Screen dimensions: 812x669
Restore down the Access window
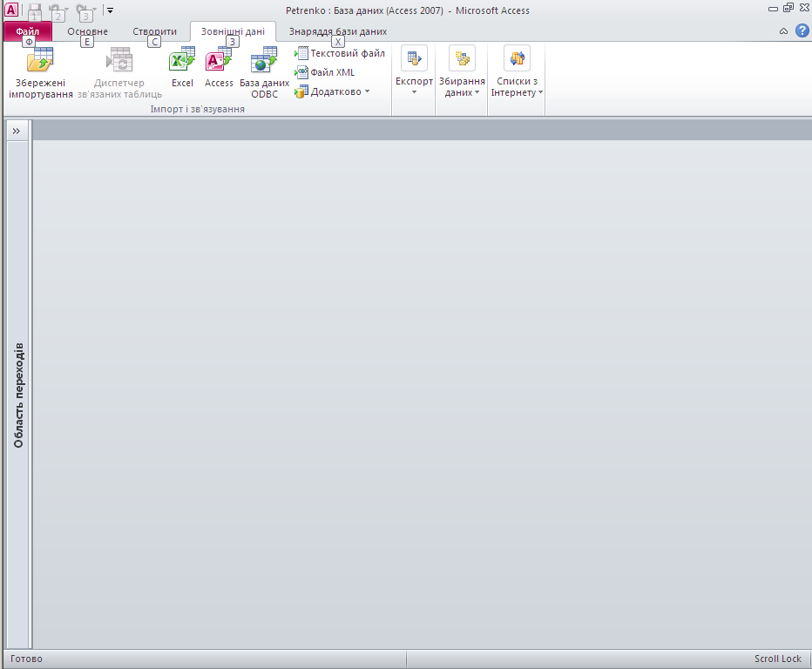coord(788,8)
